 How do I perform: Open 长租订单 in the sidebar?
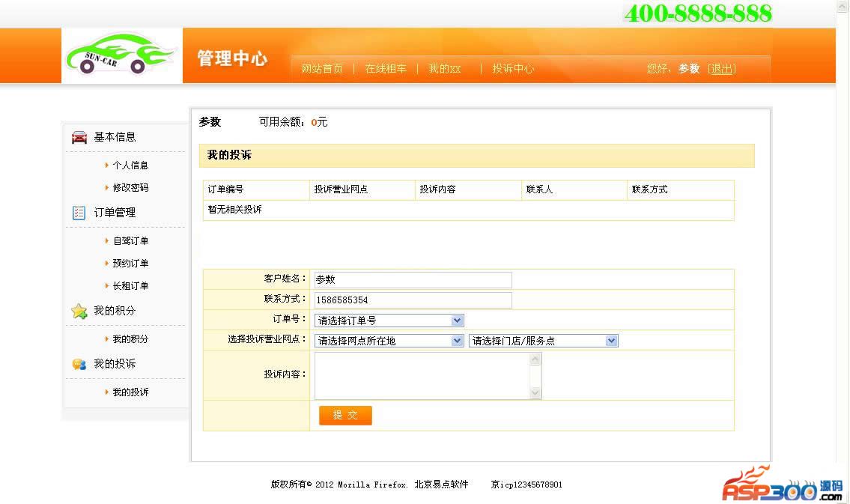click(130, 285)
